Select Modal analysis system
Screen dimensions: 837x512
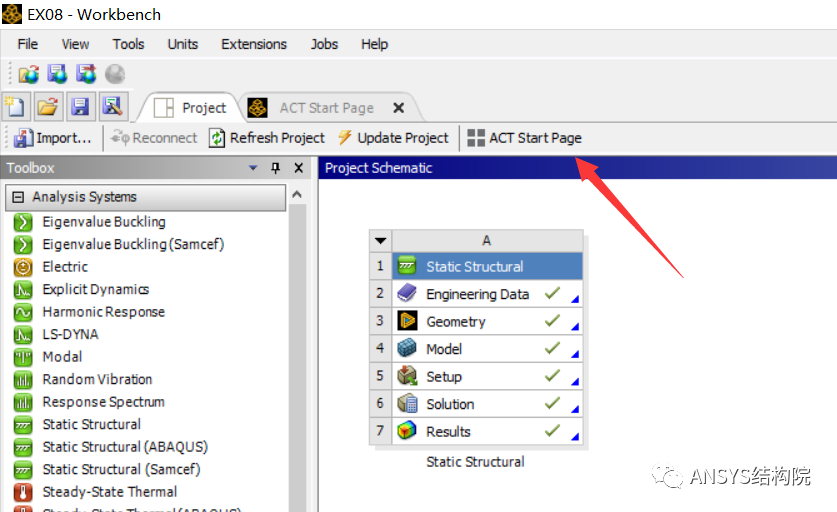[62, 357]
